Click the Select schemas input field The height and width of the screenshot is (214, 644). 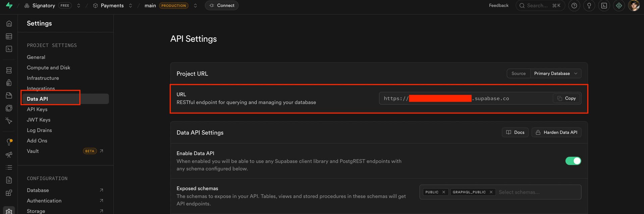click(537, 192)
